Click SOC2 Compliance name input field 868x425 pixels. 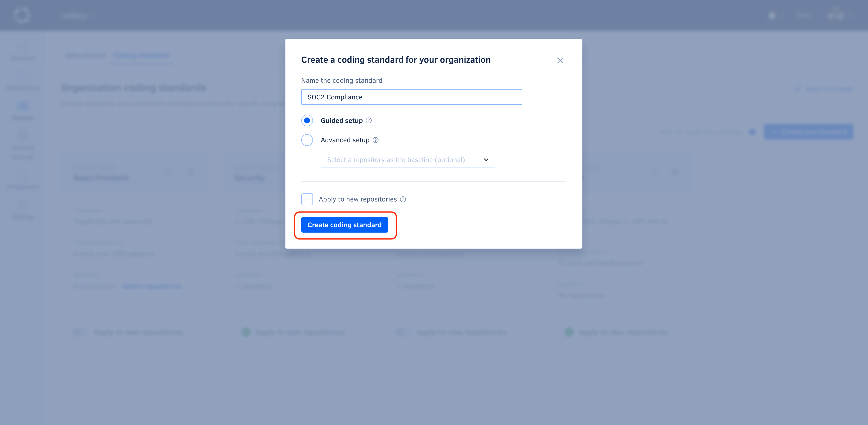point(411,97)
